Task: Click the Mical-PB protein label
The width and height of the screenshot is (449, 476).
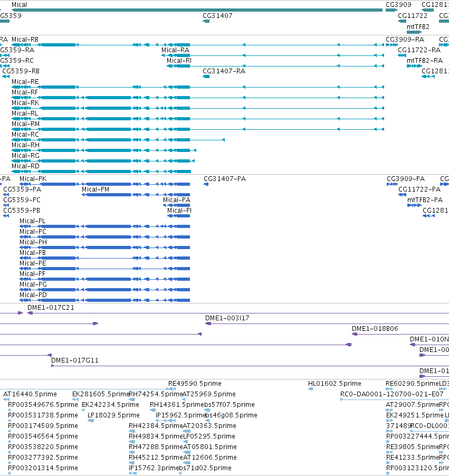Action: 33,253
